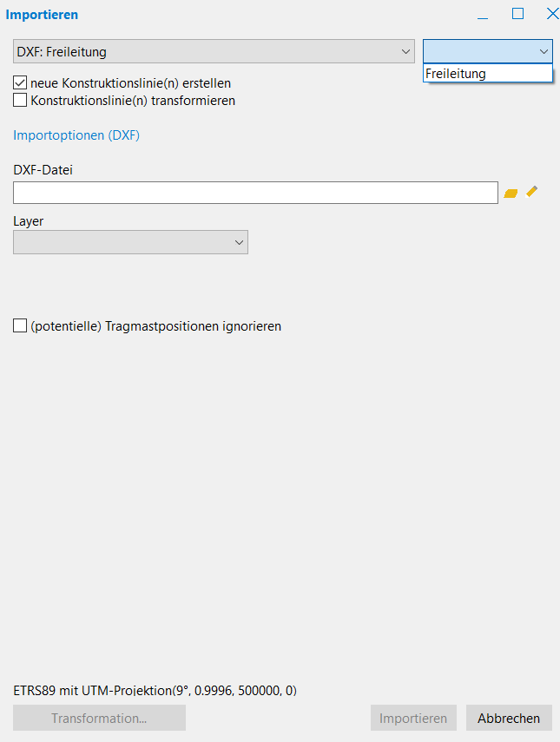Open the 'DXF: Freileitung' format dropdown

[214, 52]
